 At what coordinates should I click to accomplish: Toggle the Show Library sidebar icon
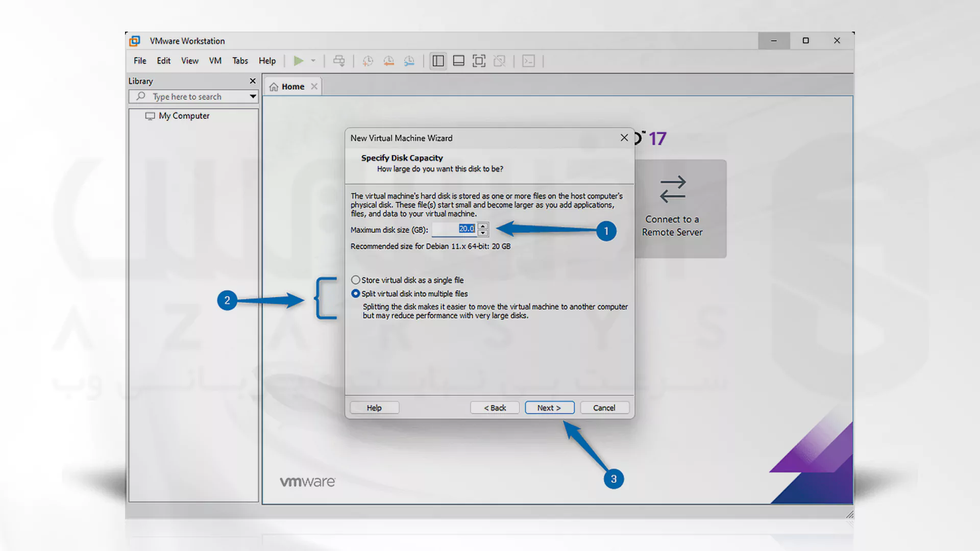tap(438, 61)
